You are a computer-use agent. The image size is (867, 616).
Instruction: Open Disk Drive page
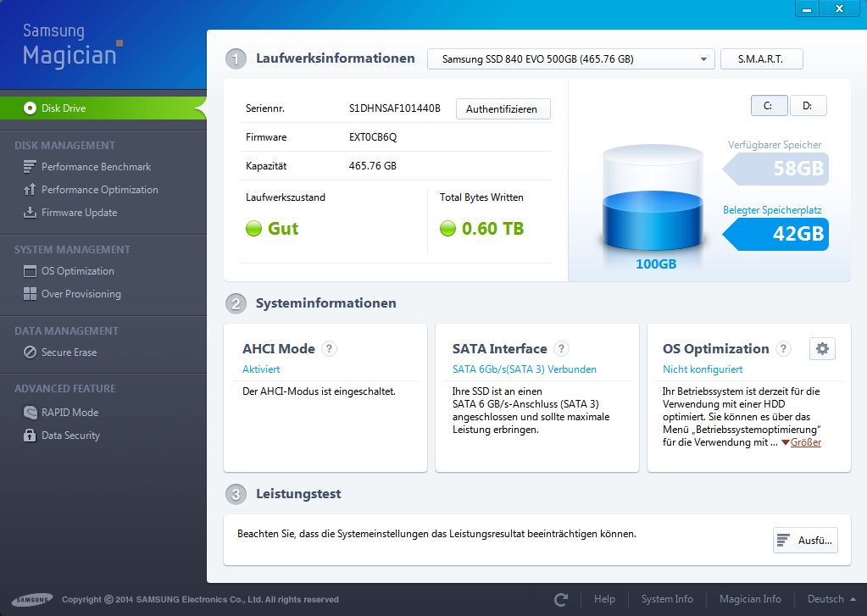click(103, 108)
